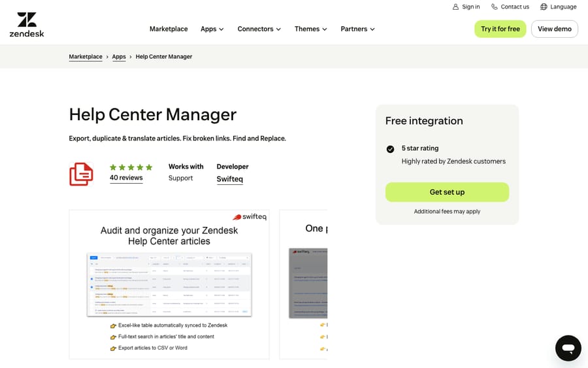Click the View demo button

pos(555,29)
